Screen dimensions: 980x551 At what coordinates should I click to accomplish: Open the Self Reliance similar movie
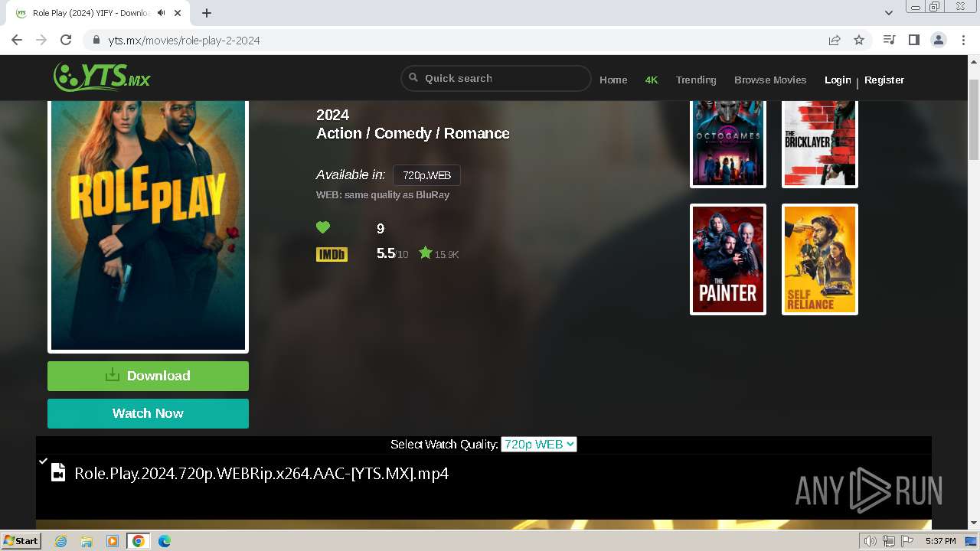[820, 259]
